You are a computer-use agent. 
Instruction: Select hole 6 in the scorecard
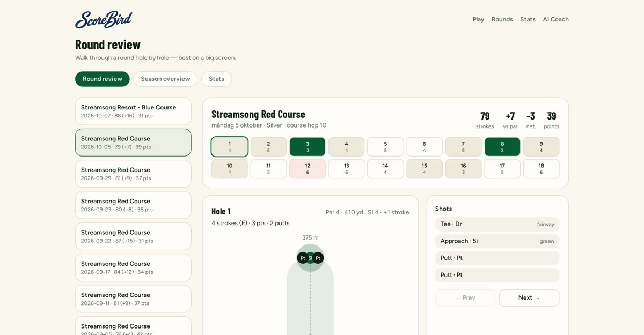(424, 147)
